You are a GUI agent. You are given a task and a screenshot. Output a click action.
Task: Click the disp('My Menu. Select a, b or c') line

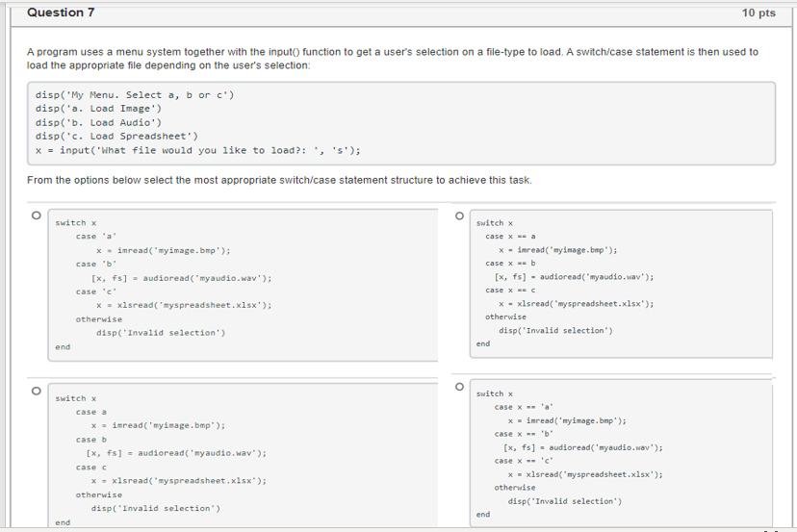pyautogui.click(x=135, y=95)
